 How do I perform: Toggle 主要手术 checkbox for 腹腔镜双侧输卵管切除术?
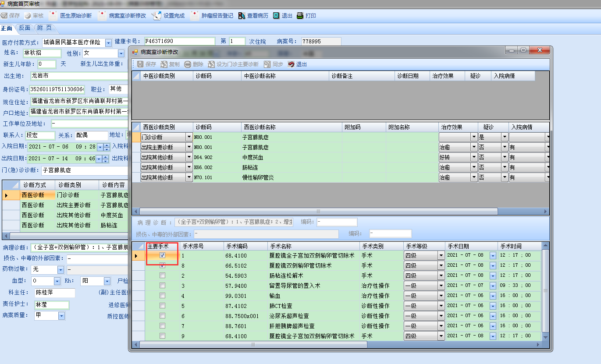[x=163, y=265]
